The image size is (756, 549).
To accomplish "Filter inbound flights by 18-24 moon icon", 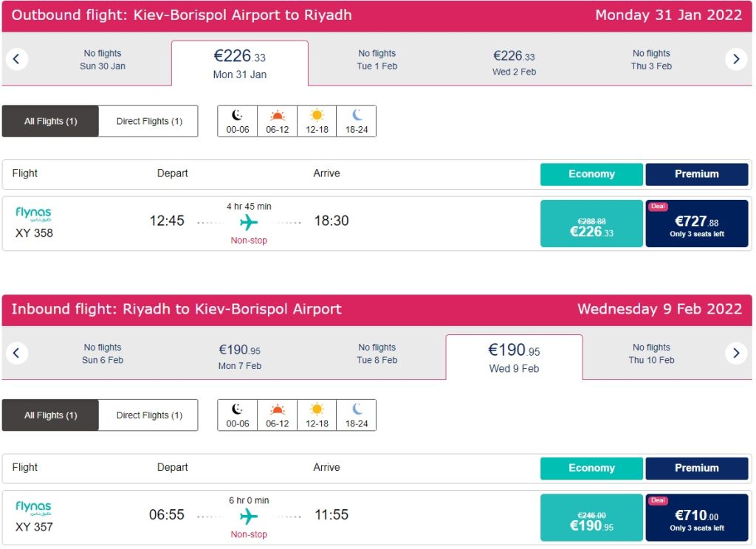I will coord(357,415).
